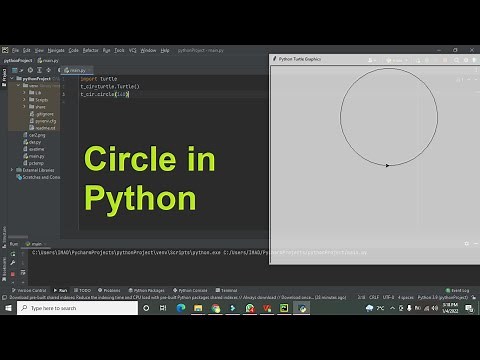Toggle read-only lock in status bar

click(x=474, y=297)
